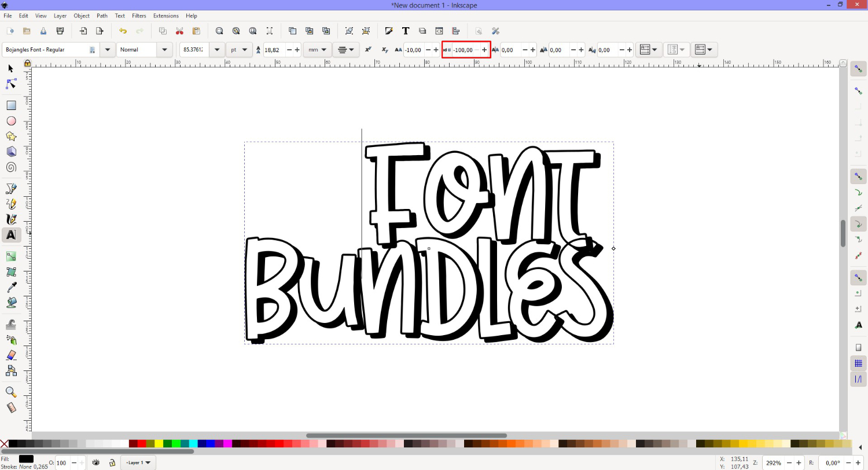This screenshot has width=868, height=470.
Task: Pick the cyan palette swatch
Action: [x=194, y=444]
